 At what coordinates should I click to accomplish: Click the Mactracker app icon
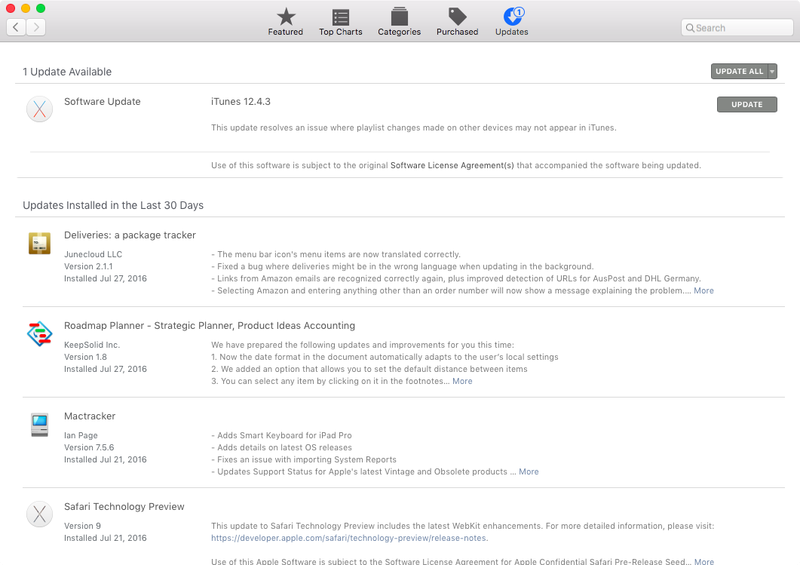[39, 425]
